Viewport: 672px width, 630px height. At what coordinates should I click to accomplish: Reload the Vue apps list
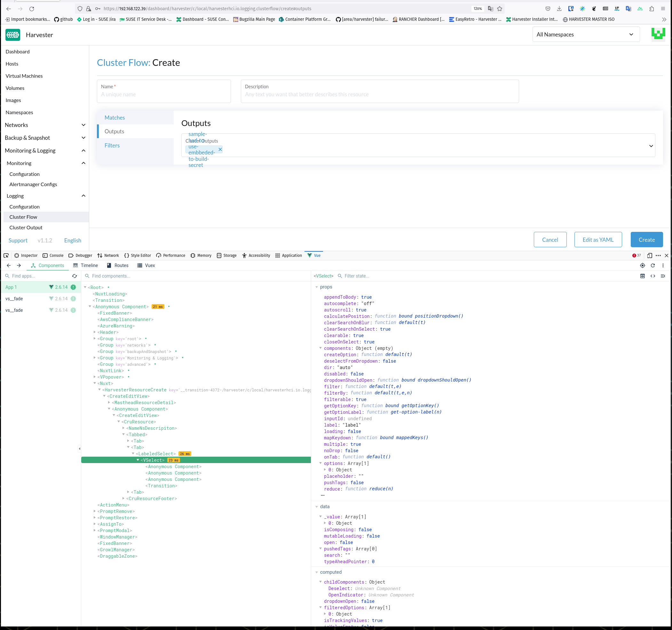click(x=75, y=276)
